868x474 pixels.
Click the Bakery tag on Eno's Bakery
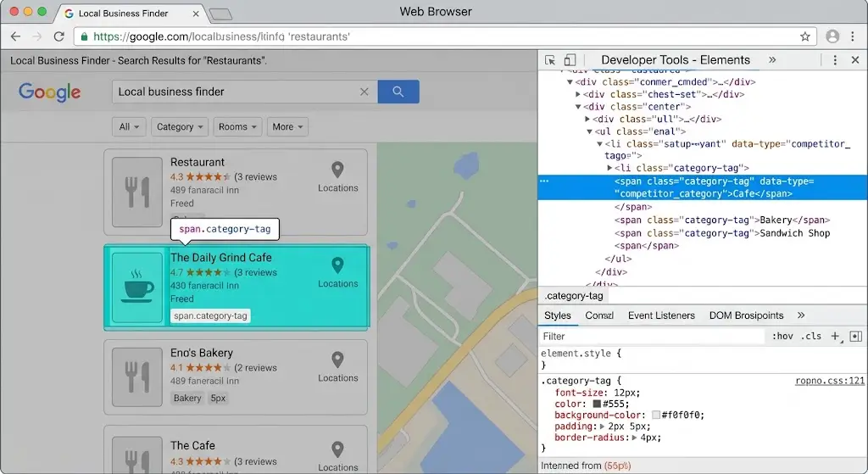[x=187, y=399]
